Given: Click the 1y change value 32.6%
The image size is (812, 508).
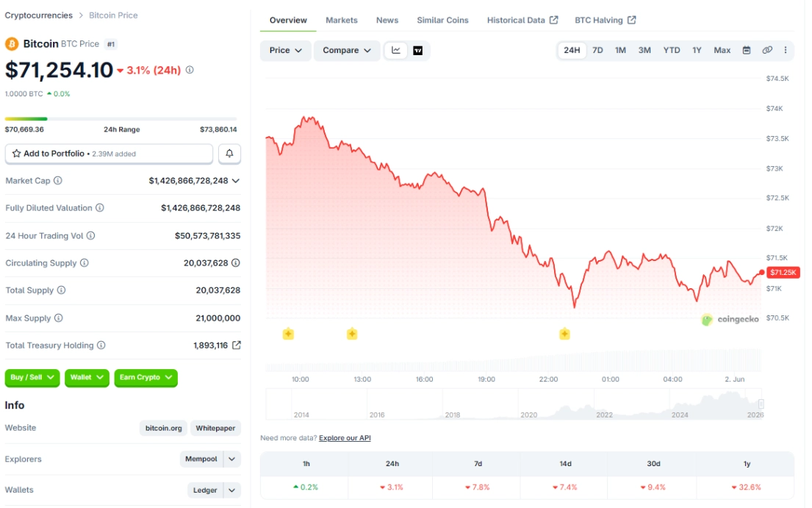Looking at the screenshot, I should click(747, 487).
